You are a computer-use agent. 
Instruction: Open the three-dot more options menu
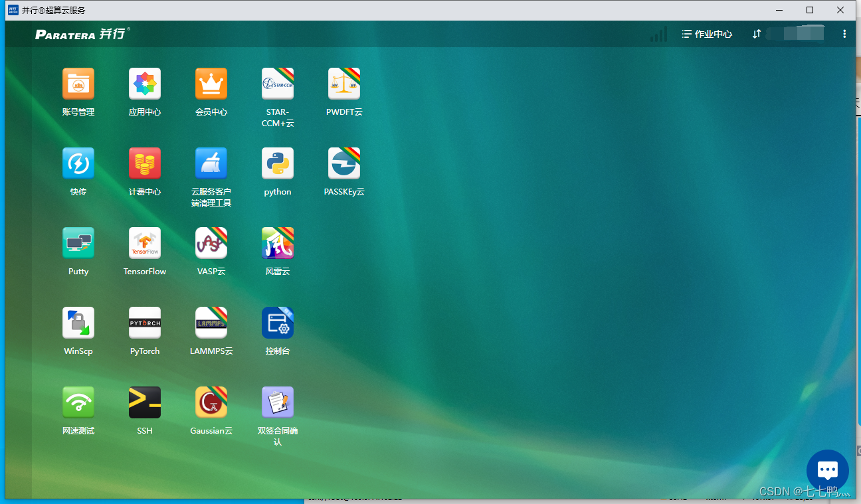click(x=844, y=34)
